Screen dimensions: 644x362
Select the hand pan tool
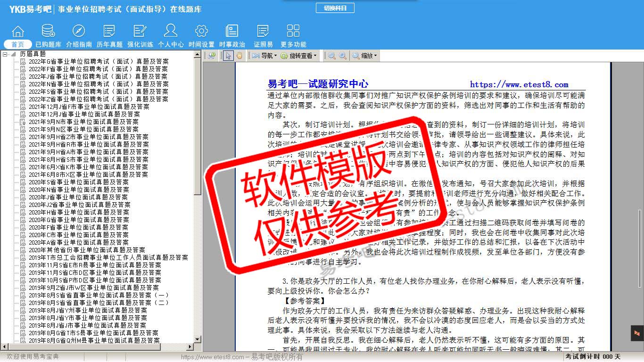pos(239,56)
